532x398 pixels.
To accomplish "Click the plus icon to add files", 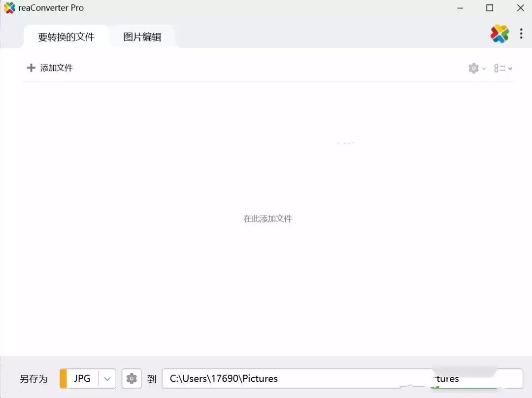I will (31, 68).
